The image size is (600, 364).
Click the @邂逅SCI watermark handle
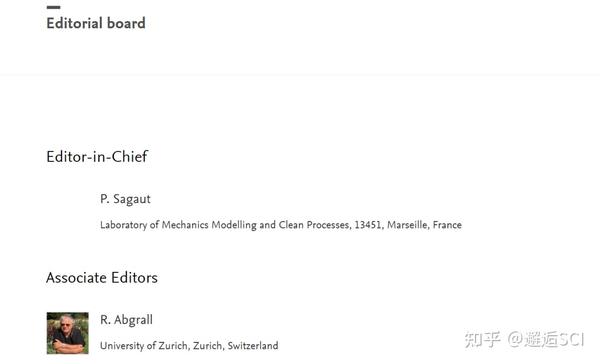pyautogui.click(x=546, y=339)
